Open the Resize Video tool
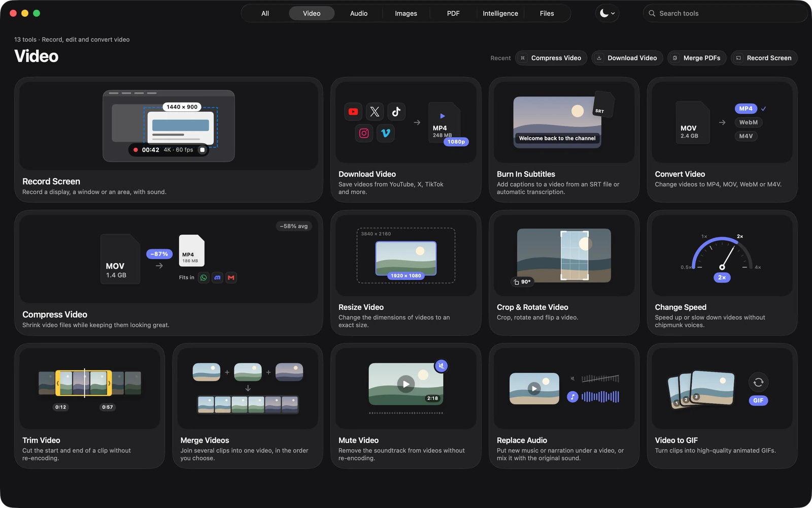Screen dimensions: 812x508 406,273
